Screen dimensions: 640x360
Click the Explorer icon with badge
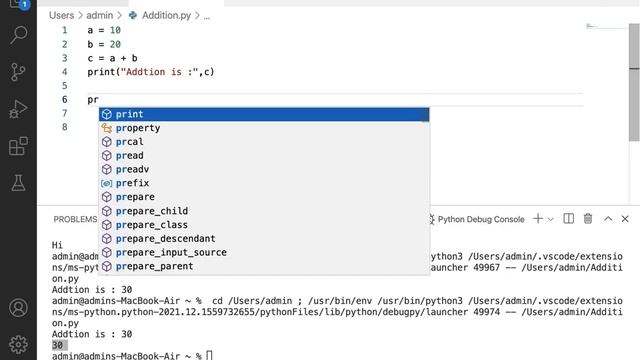click(18, 5)
